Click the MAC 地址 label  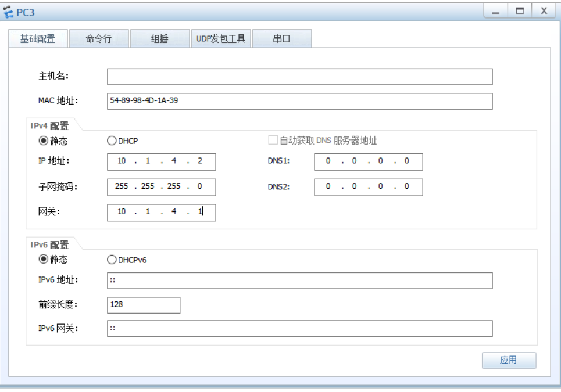pos(58,101)
